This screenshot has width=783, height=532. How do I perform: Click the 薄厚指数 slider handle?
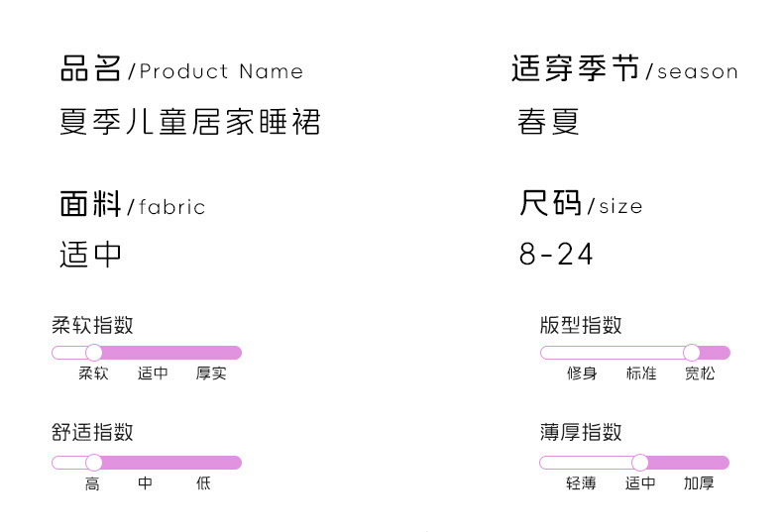[x=640, y=462]
